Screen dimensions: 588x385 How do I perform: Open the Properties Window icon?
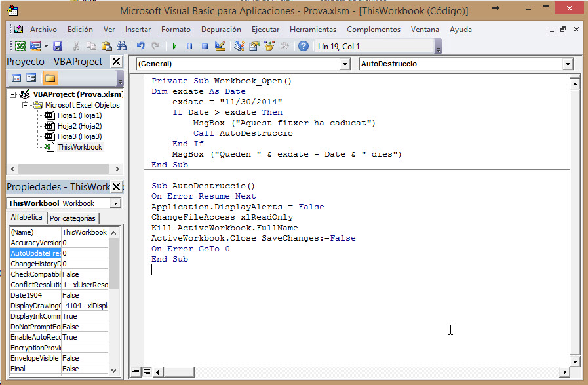click(x=254, y=46)
